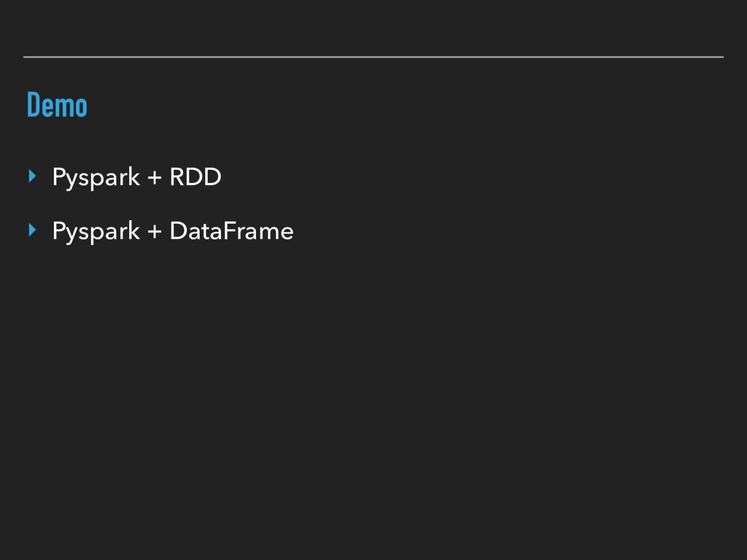Click Pyspark in the RDD bullet line
This screenshot has width=747, height=560.
pyautogui.click(x=96, y=178)
